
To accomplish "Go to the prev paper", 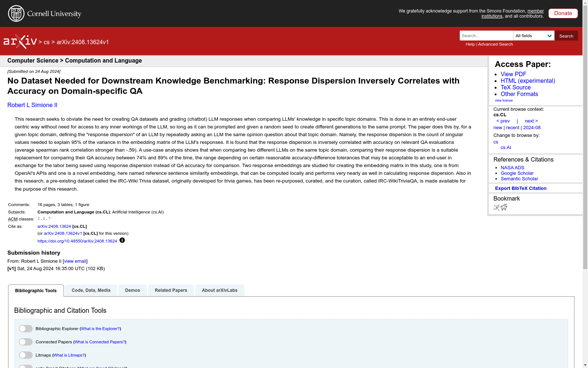I will 503,121.
